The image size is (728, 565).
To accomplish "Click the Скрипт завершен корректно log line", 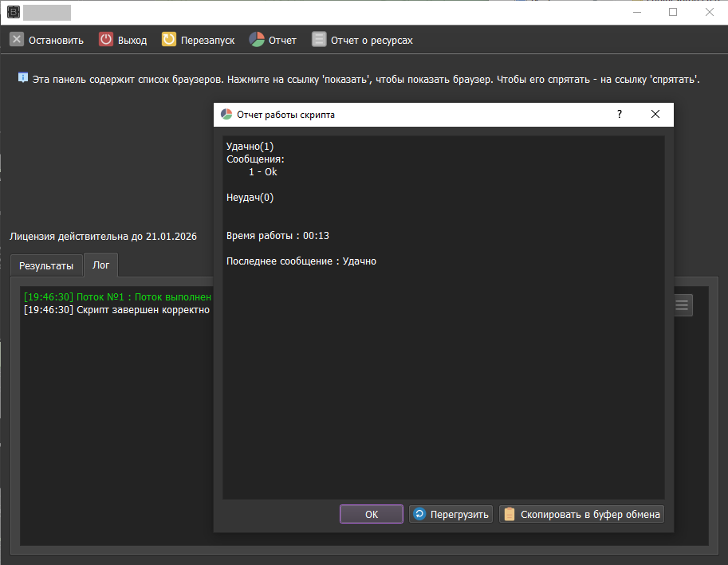I will [117, 310].
